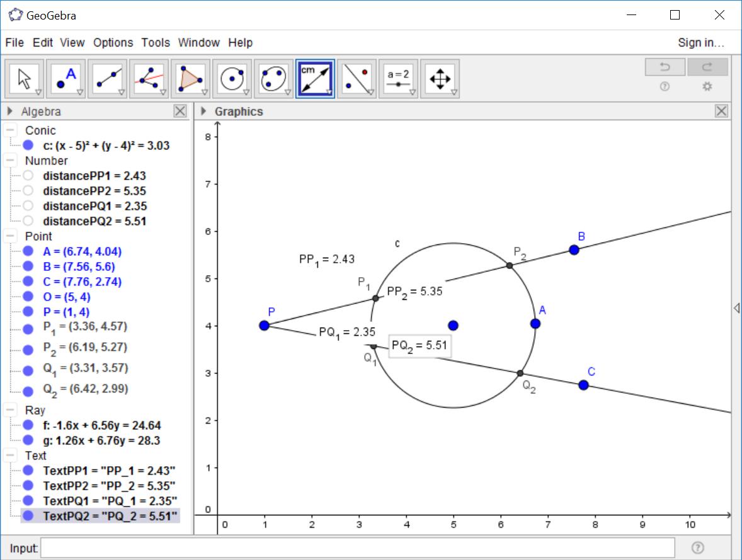The image size is (742, 560).
Task: Collapse the Point group in Algebra
Action: click(10, 236)
